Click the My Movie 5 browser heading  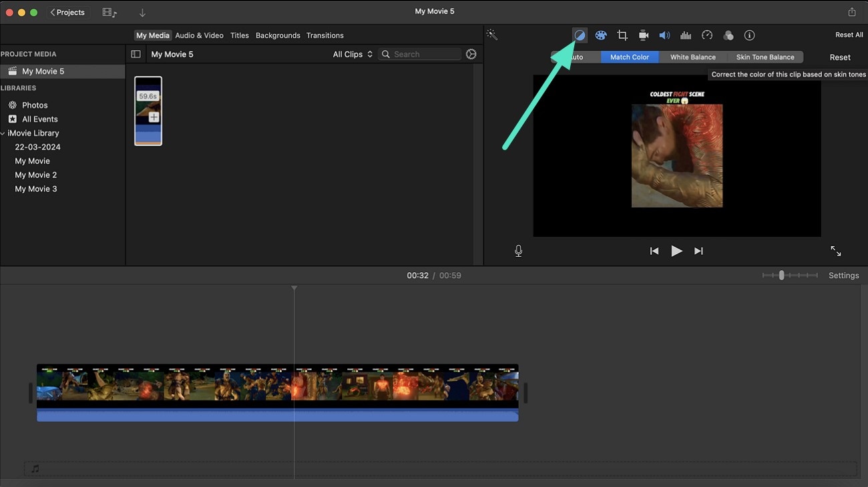coord(172,54)
